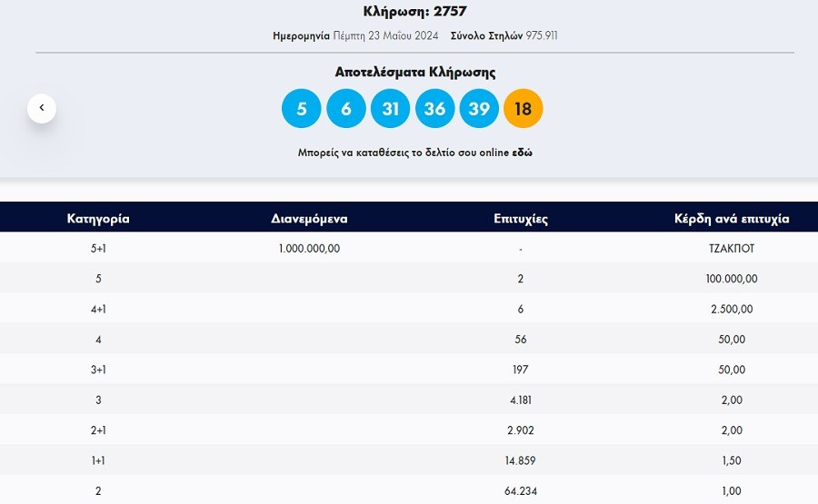
Task: Click the blue number ball 31
Action: tap(390, 108)
